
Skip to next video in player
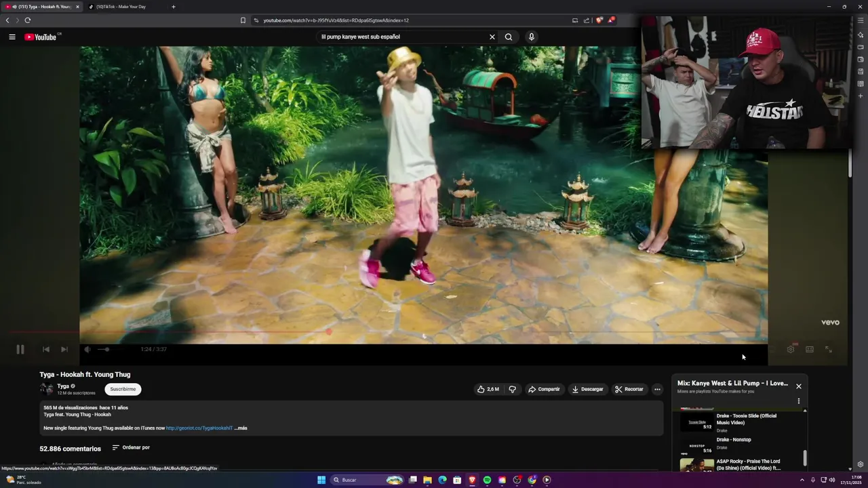tap(64, 349)
